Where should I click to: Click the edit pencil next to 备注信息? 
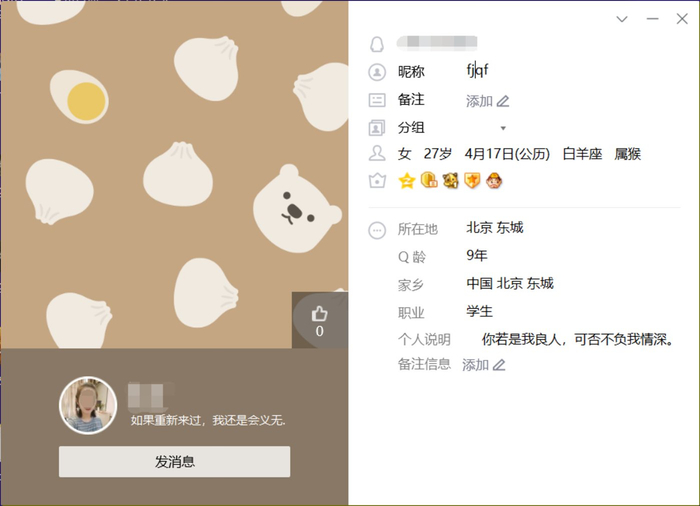point(499,365)
